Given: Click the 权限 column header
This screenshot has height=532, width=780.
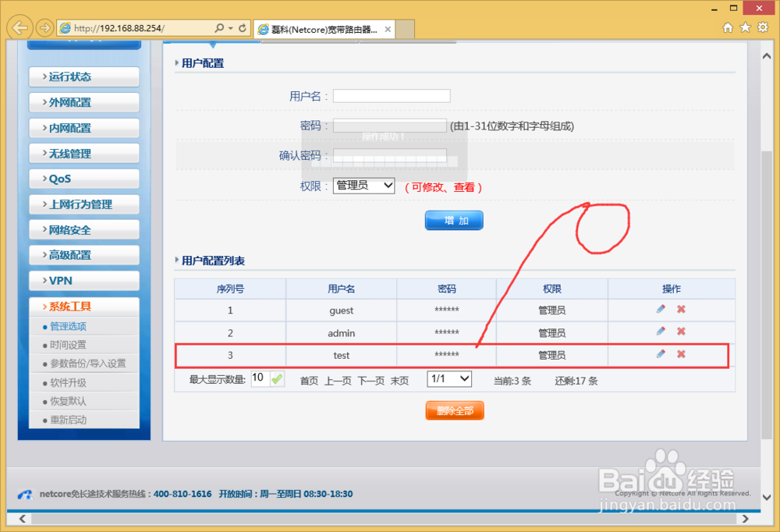Looking at the screenshot, I should [552, 289].
